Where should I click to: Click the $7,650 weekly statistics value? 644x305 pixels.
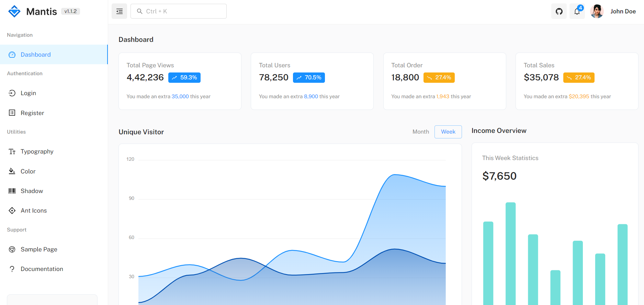pos(499,176)
